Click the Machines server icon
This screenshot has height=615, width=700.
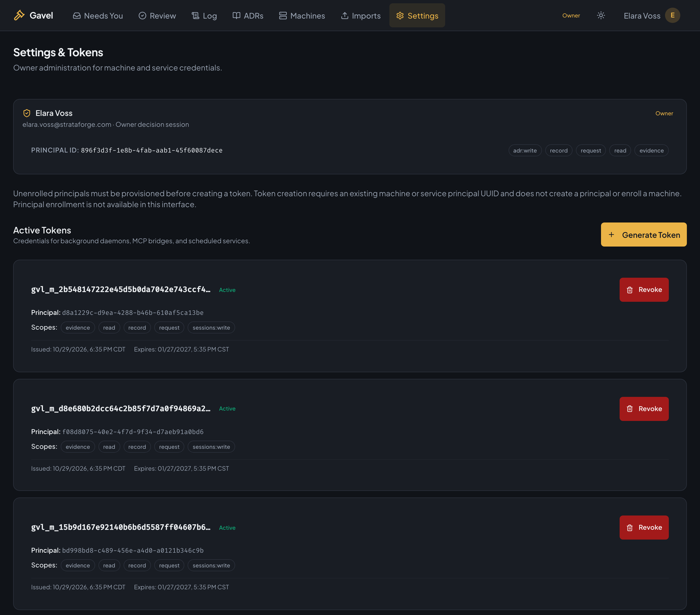tap(283, 16)
